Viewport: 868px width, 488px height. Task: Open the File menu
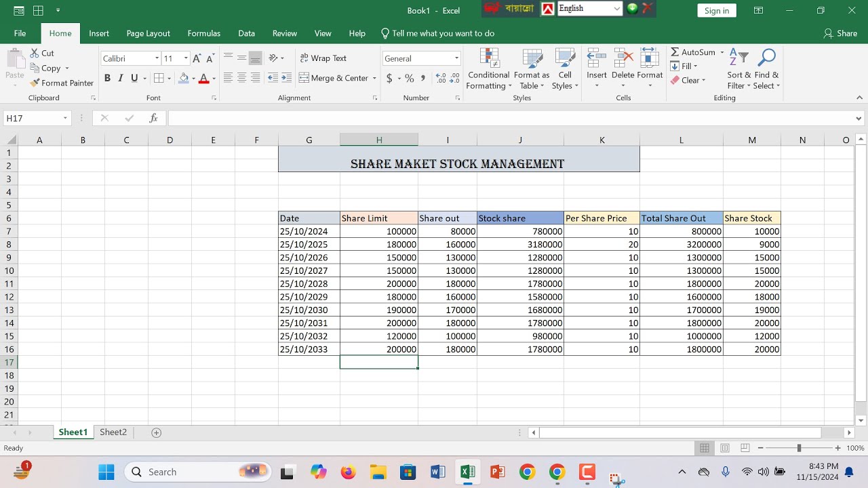coord(20,33)
